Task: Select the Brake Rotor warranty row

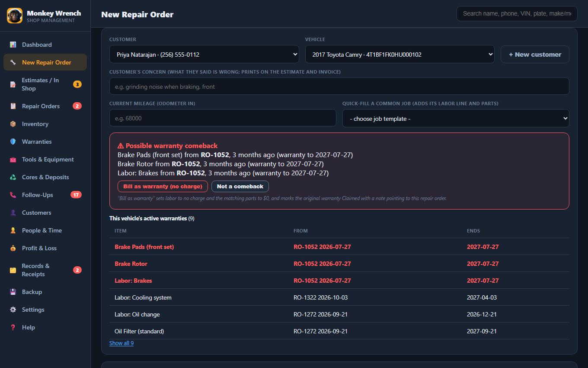Action: point(339,264)
